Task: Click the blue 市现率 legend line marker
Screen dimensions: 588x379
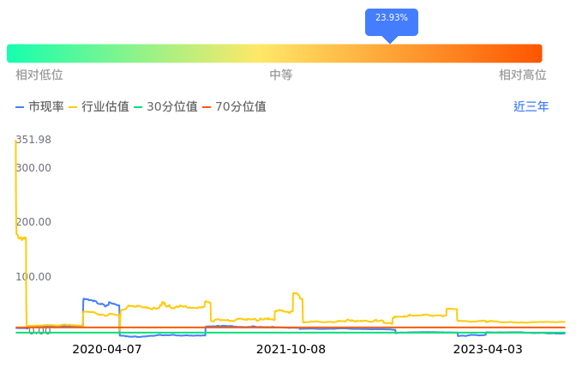Action: (20, 107)
